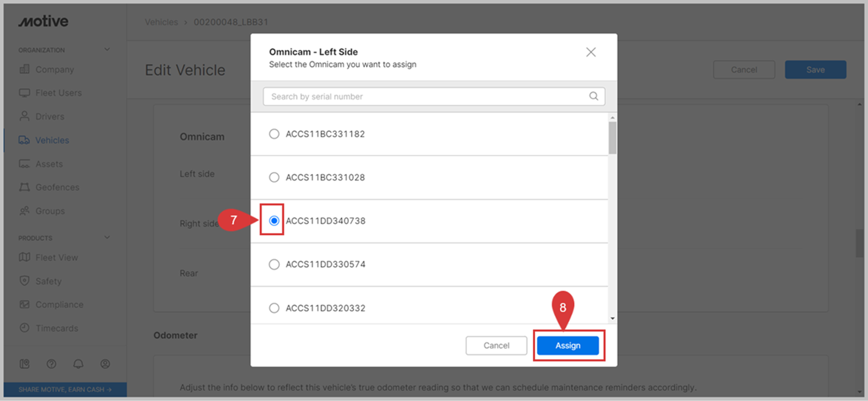Click serial number ACCS11DD320332 text

326,308
